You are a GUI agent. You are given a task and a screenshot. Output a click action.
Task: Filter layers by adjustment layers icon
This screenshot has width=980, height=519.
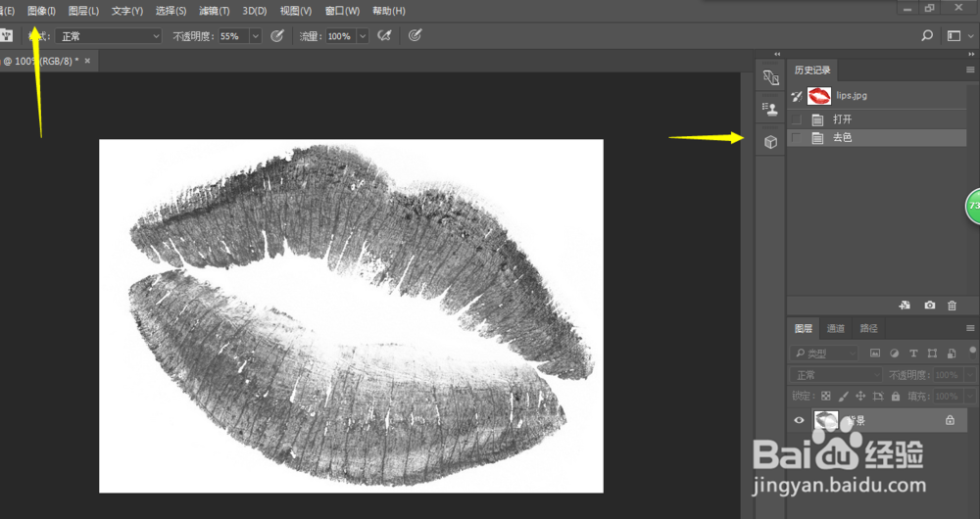click(x=895, y=354)
